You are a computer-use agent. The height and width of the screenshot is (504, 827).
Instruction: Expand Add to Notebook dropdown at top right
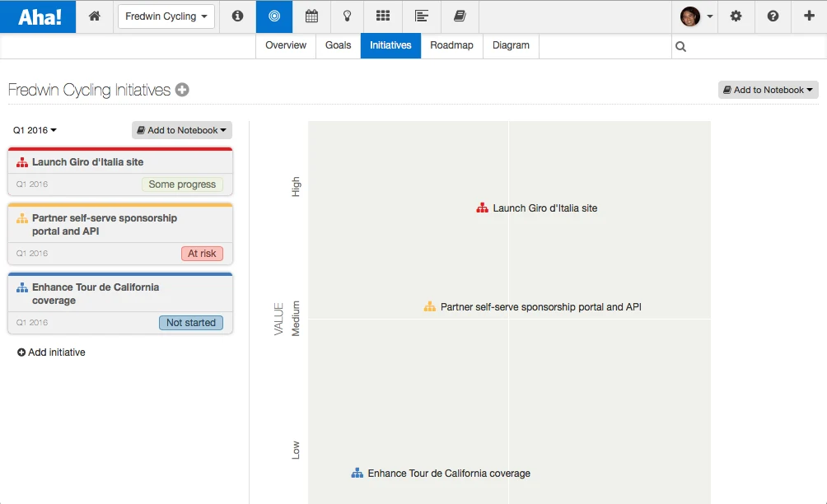pyautogui.click(x=768, y=90)
